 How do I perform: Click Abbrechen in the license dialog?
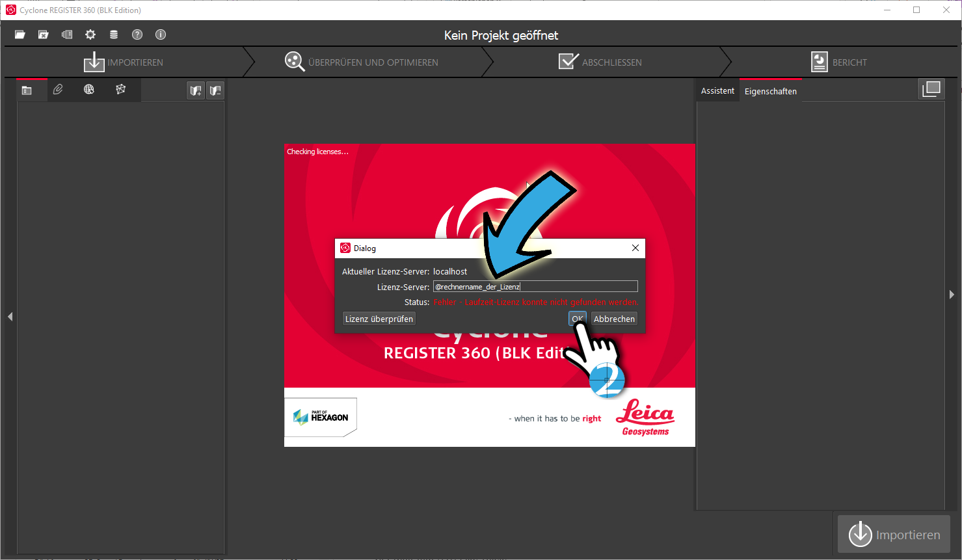tap(614, 319)
